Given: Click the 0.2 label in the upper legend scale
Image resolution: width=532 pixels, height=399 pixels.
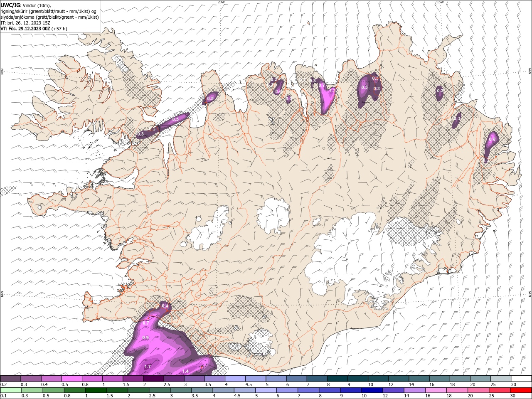Looking at the screenshot, I should pos(3,384).
